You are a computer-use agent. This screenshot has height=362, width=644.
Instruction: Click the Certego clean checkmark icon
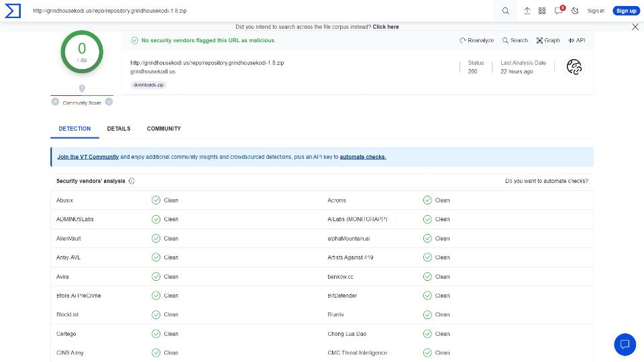click(156, 334)
